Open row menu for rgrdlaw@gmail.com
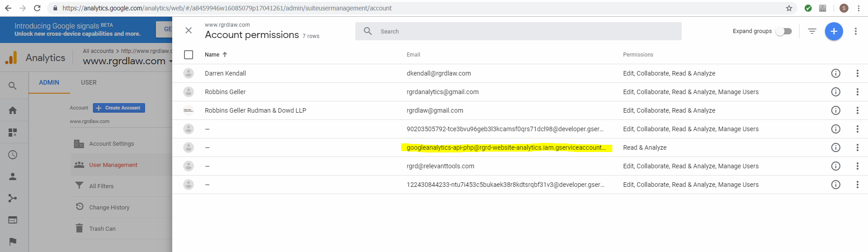Viewport: 868px width, 252px height. click(x=857, y=110)
